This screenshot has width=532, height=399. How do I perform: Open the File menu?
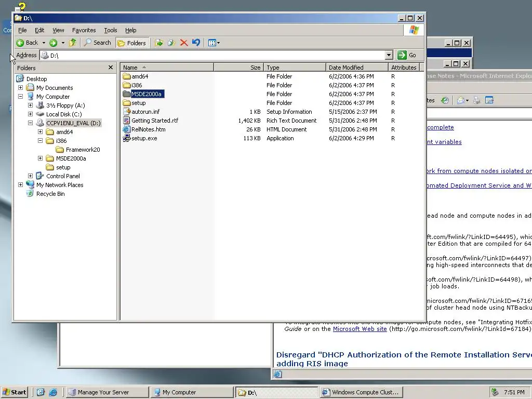click(22, 30)
